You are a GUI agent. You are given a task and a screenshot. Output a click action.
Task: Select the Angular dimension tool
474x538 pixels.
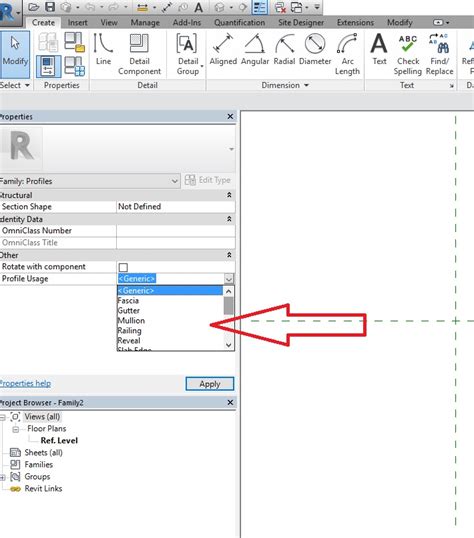point(255,49)
